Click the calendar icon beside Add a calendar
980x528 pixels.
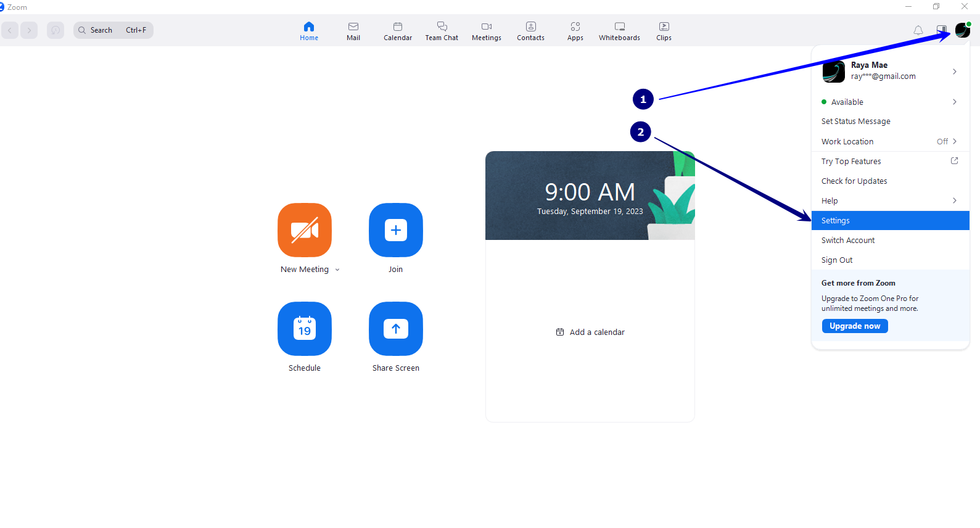[x=560, y=332]
